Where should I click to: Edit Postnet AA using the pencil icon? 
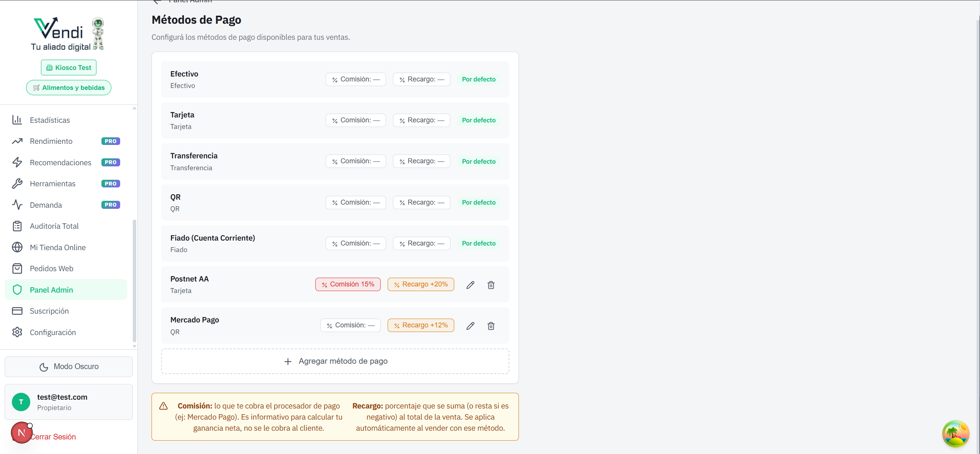coord(470,285)
